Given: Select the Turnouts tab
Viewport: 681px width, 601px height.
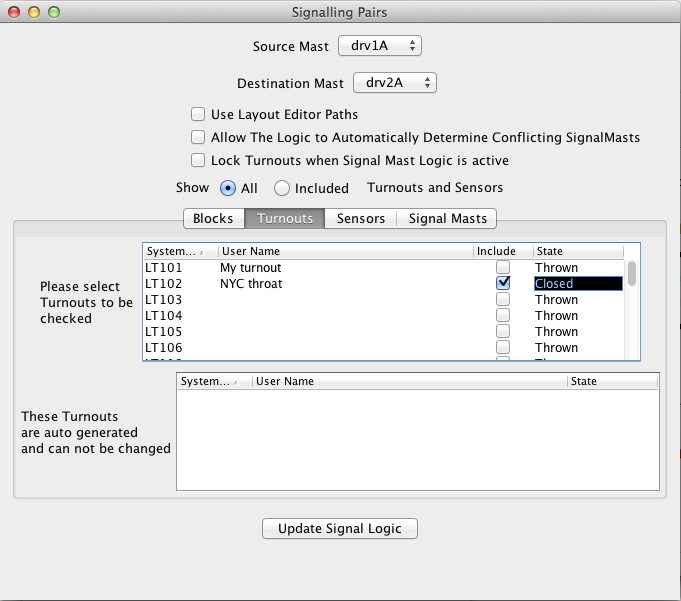Looking at the screenshot, I should (285, 218).
